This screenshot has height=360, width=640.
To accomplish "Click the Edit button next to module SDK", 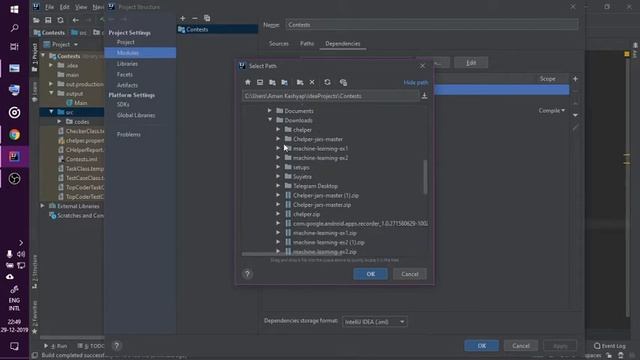I will pyautogui.click(x=471, y=62).
